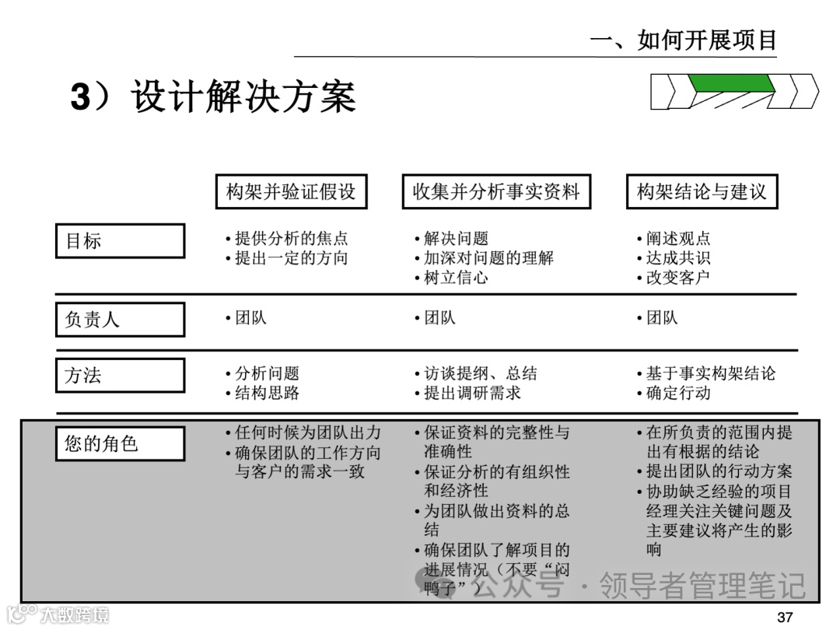The height and width of the screenshot is (630, 840).
Task: Click bullet 确保团队的工作方向与客户的需求一致
Action: [303, 462]
